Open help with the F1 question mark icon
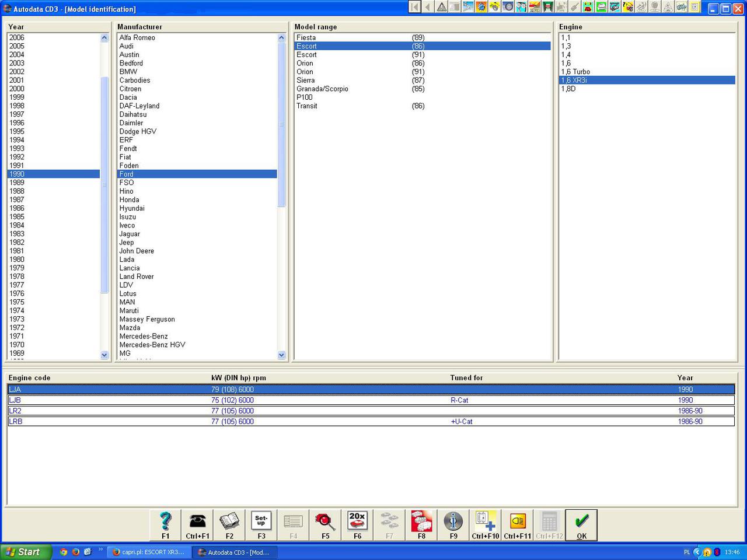The image size is (747, 560). pos(166,525)
